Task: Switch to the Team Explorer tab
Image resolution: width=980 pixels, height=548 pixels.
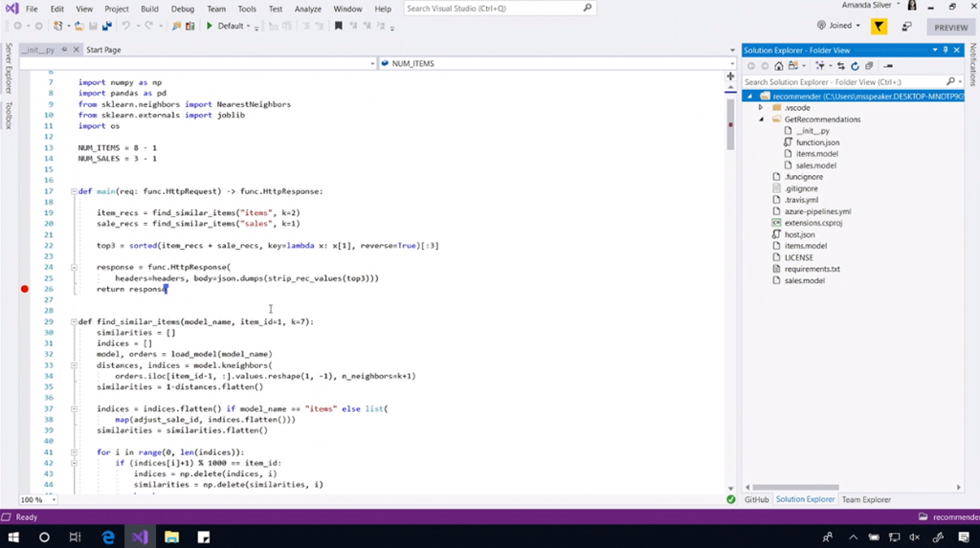Action: pyautogui.click(x=866, y=499)
